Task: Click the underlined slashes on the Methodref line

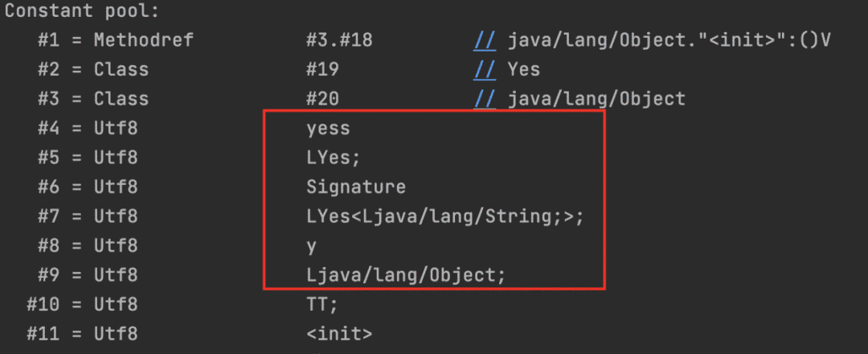Action: (x=484, y=40)
